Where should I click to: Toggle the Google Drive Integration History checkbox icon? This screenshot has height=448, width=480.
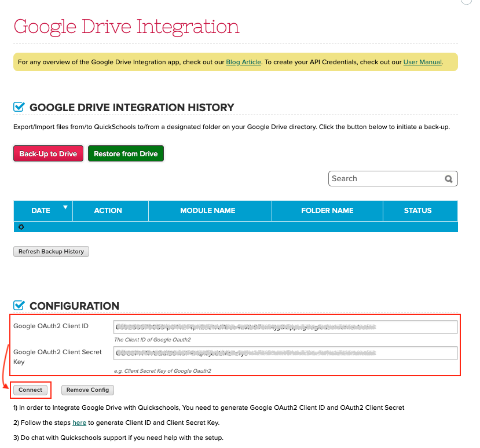[x=19, y=107]
